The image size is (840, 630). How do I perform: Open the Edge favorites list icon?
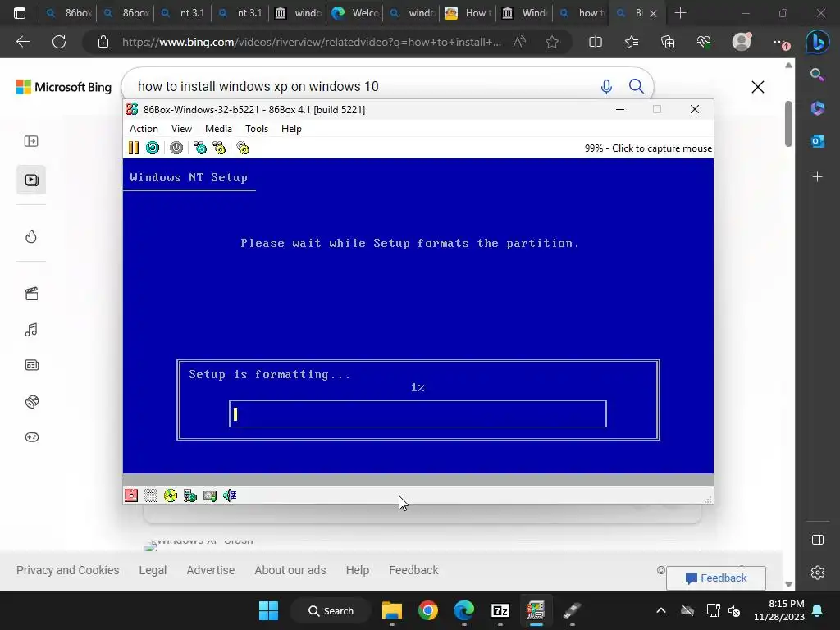point(632,42)
